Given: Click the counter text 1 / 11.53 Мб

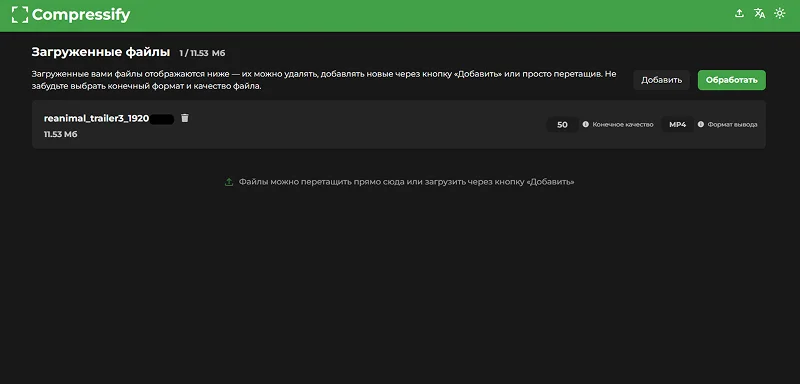Looking at the screenshot, I should [x=202, y=53].
